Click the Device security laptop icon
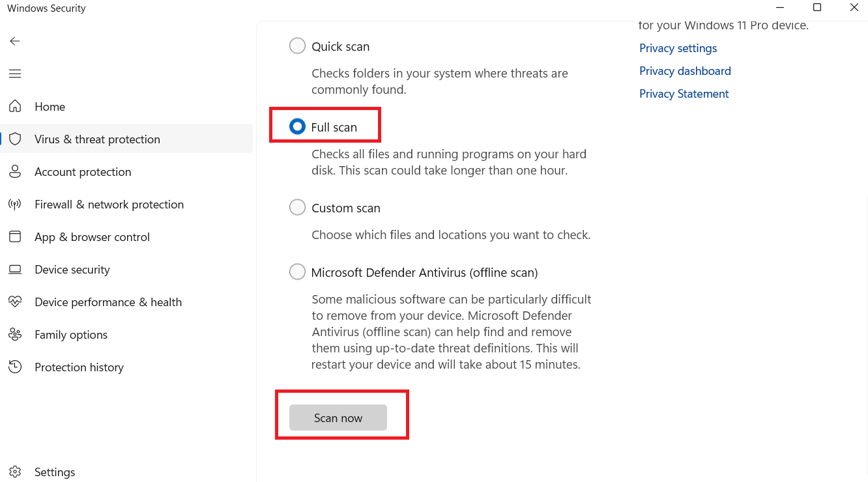Screen dimensions: 868x482 [15, 269]
